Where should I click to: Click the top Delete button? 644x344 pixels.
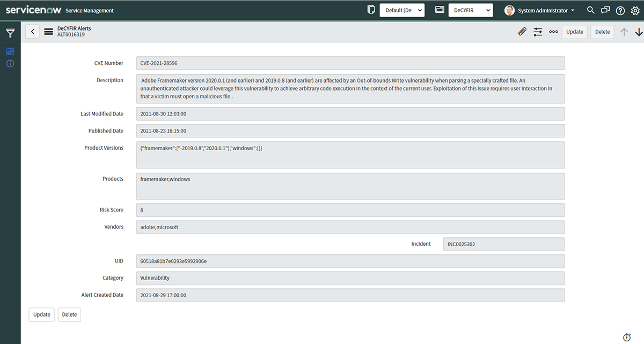(603, 32)
